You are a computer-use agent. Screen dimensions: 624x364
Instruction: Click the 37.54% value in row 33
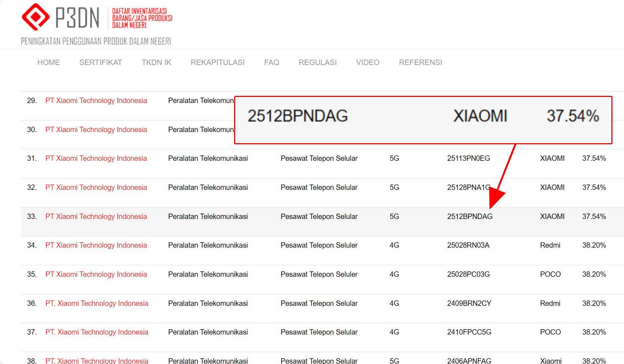tap(594, 216)
